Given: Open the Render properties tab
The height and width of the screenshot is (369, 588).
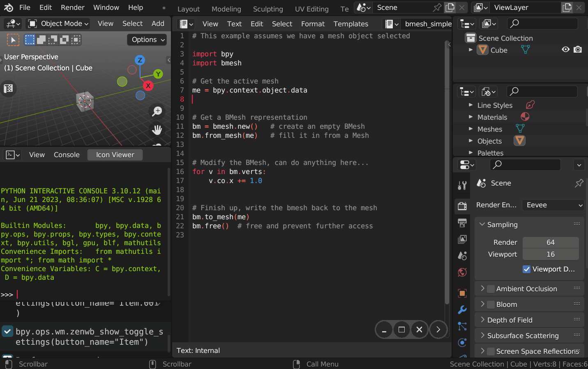Looking at the screenshot, I should click(x=462, y=206).
